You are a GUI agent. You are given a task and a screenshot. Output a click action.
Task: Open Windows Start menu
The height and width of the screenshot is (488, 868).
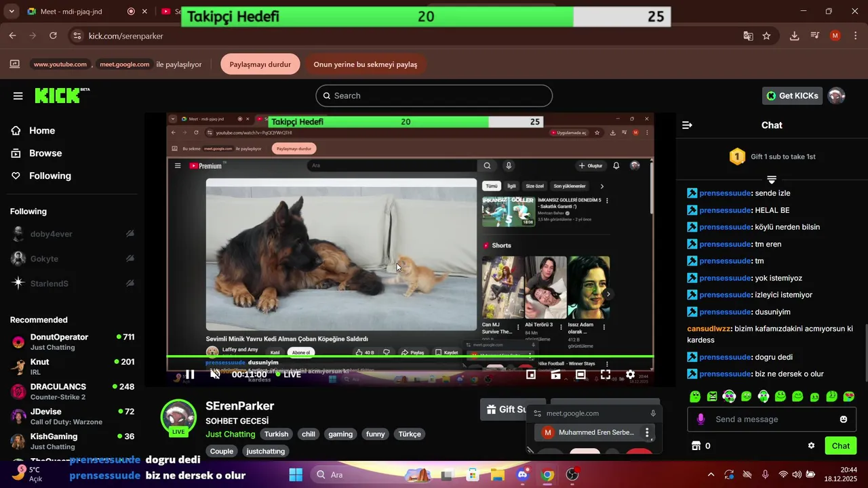click(296, 474)
